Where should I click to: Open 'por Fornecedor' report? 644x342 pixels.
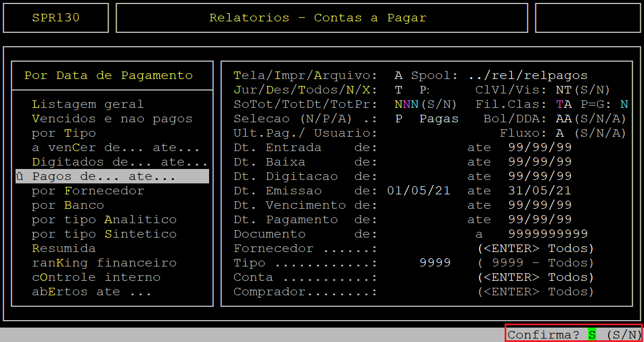tap(88, 191)
